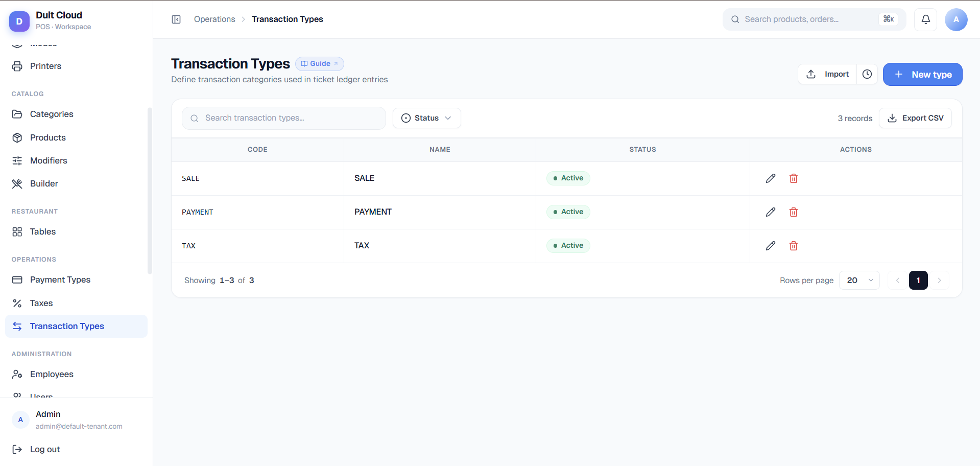980x466 pixels.
Task: Open Printers in sidebar
Action: coord(76,66)
